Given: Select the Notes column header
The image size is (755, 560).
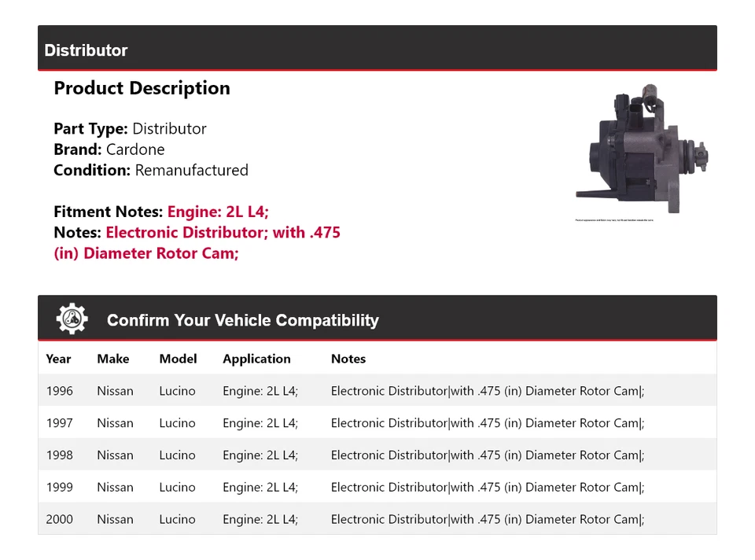Looking at the screenshot, I should click(x=348, y=359).
